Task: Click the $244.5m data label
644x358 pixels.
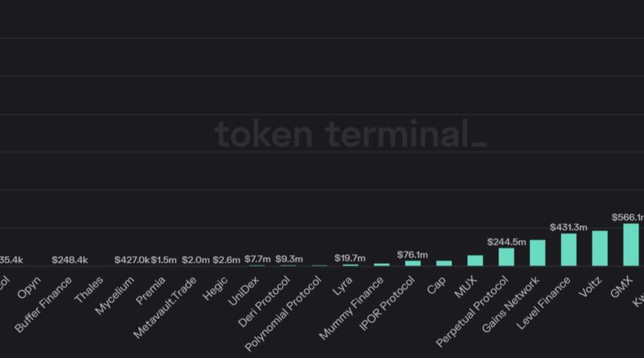Action: coord(506,242)
